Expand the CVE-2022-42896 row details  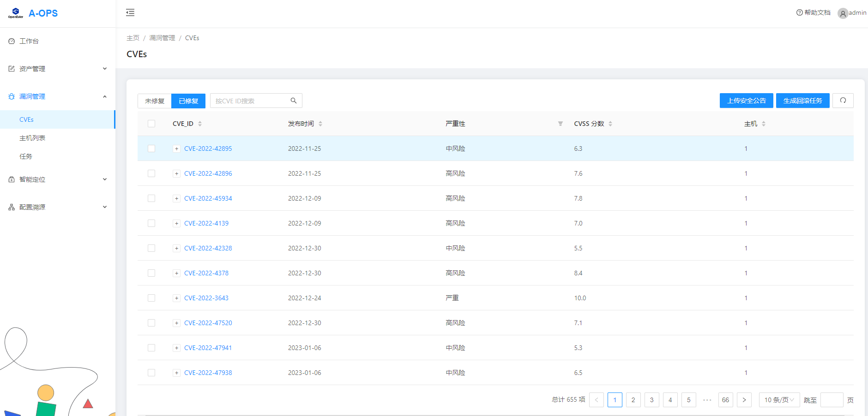point(176,173)
